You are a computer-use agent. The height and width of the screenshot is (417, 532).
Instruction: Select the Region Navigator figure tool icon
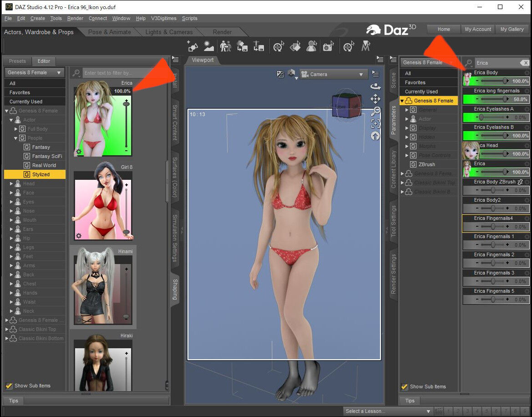pos(311,46)
